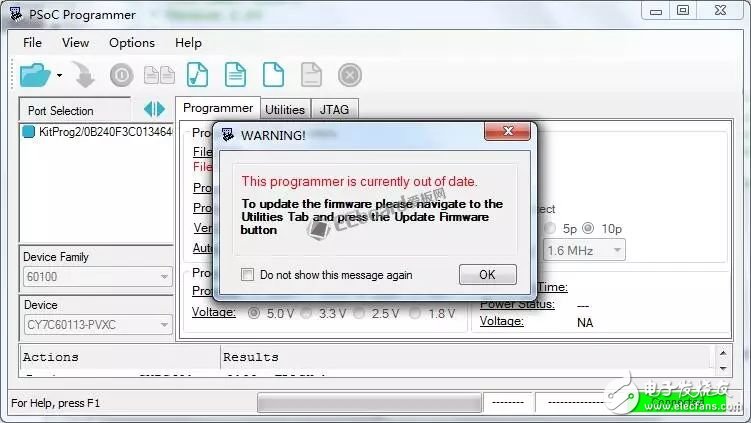Select the 10p connector radio button

588,227
